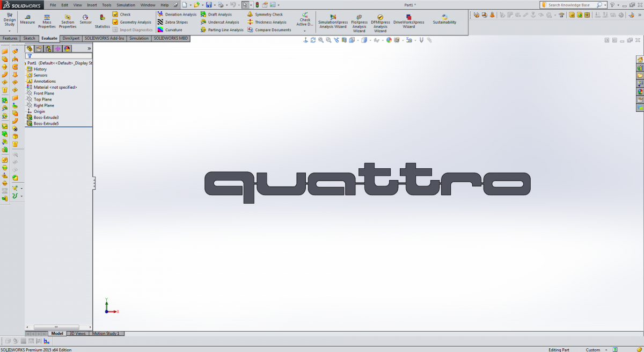Switch to the DisplayManager tab icon
Screen dimensions: 644x352
click(67, 48)
